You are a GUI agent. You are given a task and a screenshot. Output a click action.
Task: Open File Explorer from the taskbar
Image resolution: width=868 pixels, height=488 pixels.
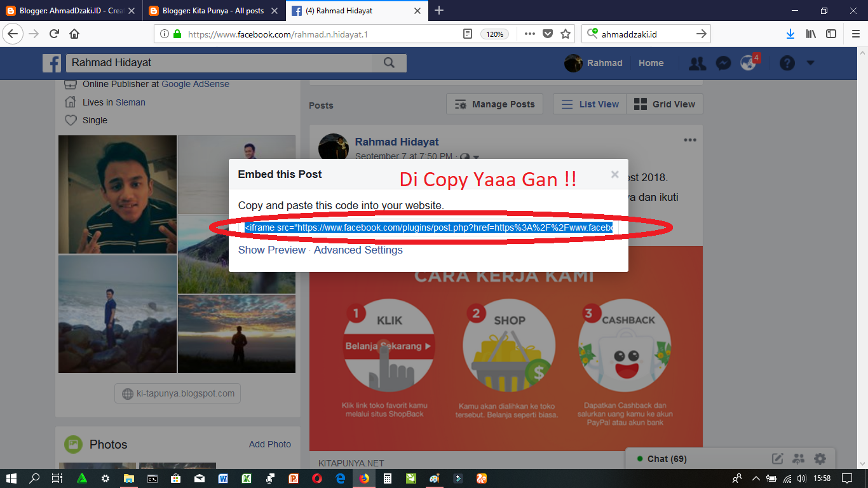click(x=128, y=478)
